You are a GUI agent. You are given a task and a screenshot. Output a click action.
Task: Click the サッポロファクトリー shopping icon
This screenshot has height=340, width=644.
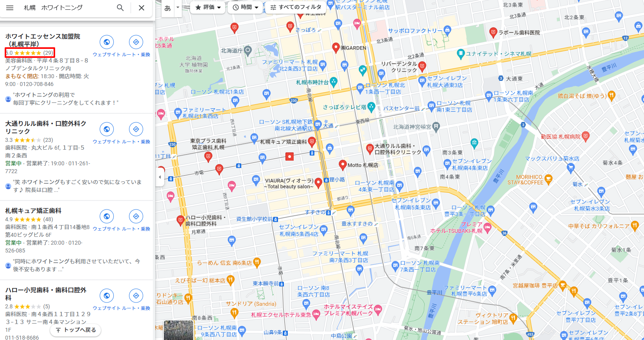click(x=447, y=30)
